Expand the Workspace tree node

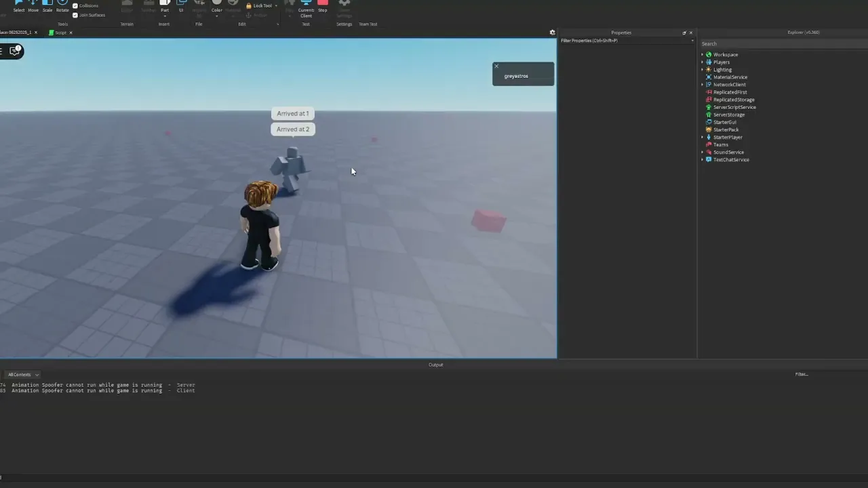[x=702, y=55]
